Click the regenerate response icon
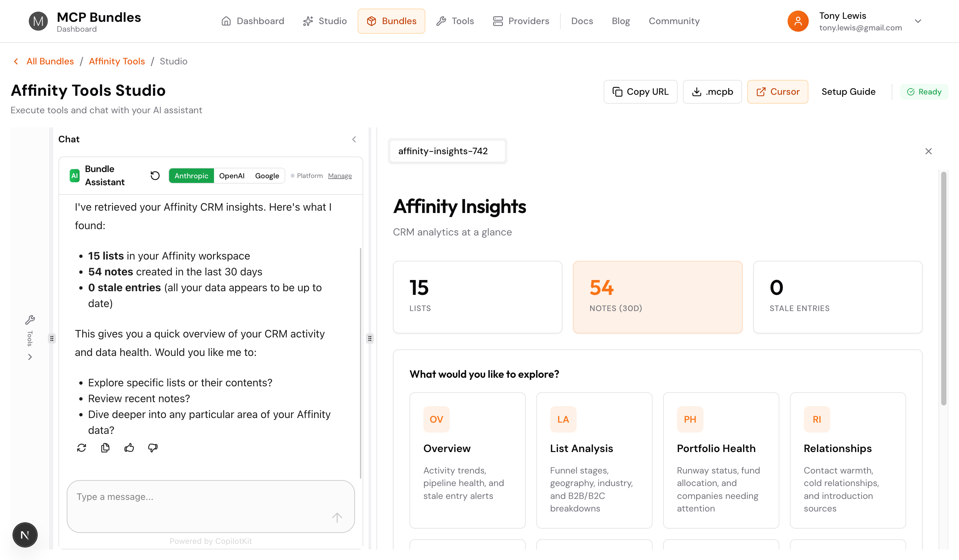This screenshot has height=560, width=959. [82, 448]
